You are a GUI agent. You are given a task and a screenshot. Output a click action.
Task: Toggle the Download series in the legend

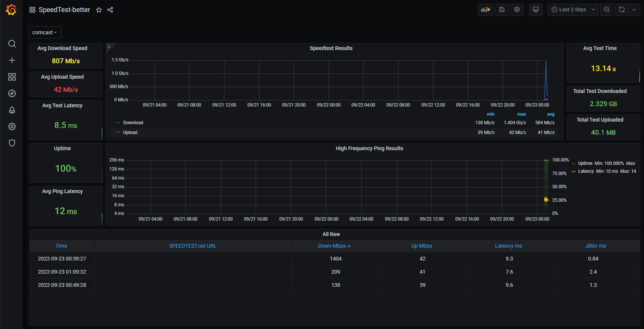[133, 123]
